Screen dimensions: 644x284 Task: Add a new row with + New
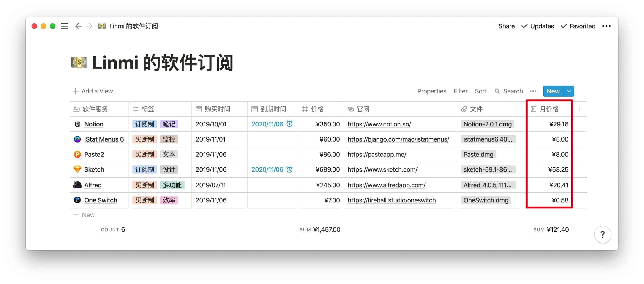coord(84,215)
